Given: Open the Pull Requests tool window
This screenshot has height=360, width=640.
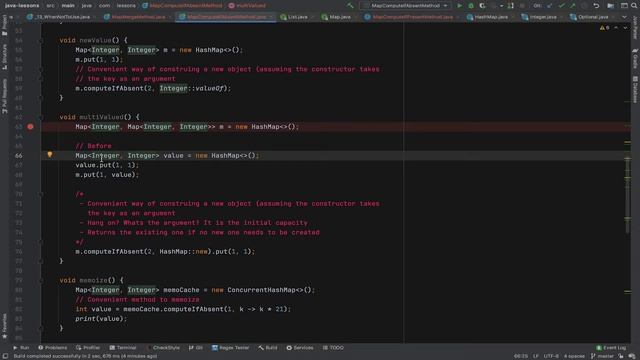Looking at the screenshot, I should point(4,96).
